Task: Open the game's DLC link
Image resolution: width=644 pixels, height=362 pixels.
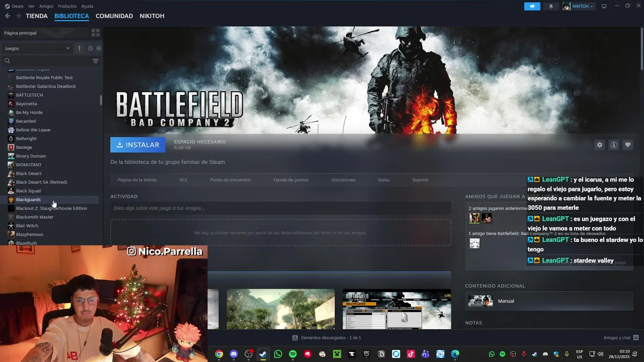Action: coord(184,179)
